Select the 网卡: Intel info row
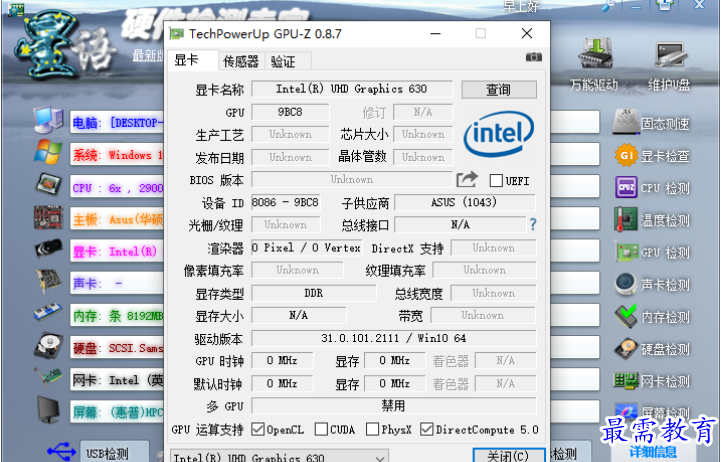This screenshot has height=462, width=724. click(x=117, y=380)
